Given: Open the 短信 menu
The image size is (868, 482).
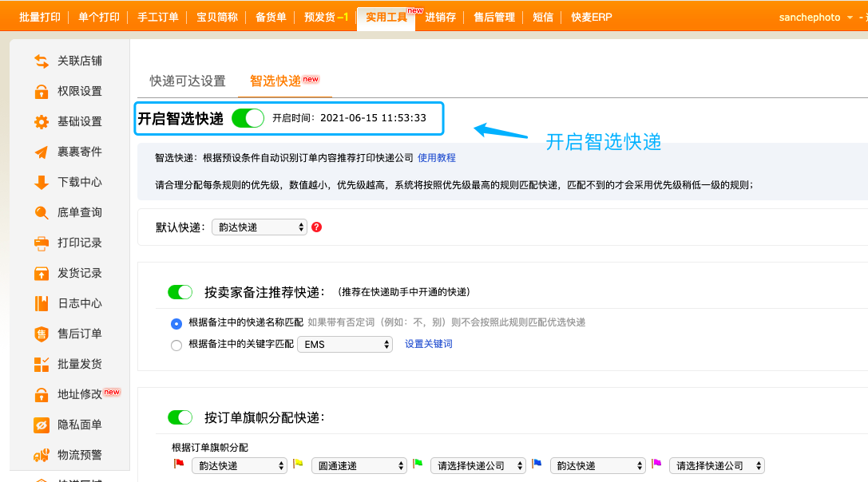Looking at the screenshot, I should (543, 17).
